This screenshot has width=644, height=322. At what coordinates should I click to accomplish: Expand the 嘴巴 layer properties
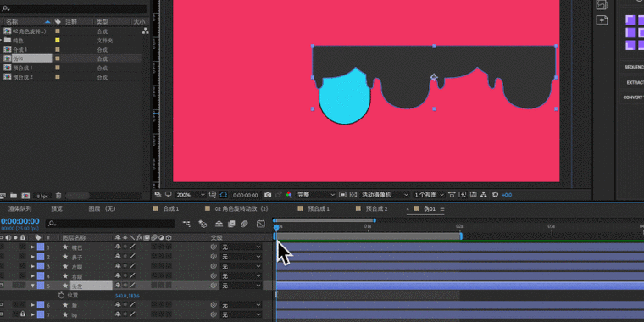(x=32, y=247)
